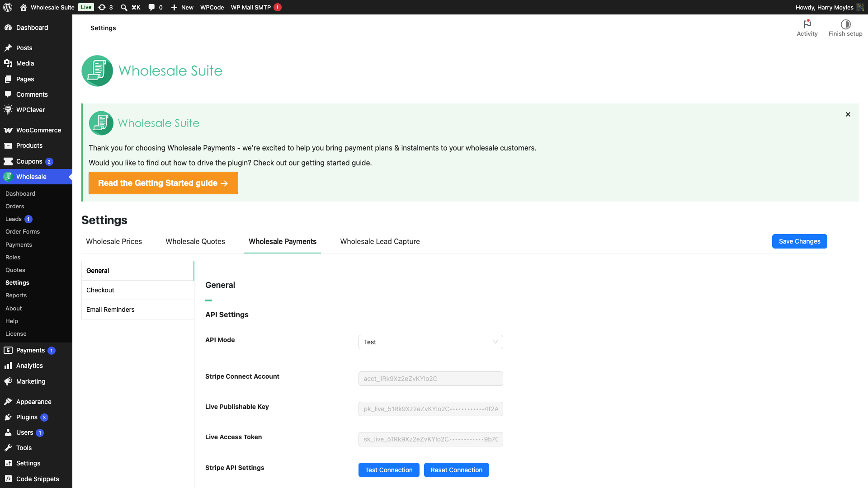Click the Dashboard gauge icon in sidebar
Image resolution: width=868 pixels, height=488 pixels.
tap(8, 28)
